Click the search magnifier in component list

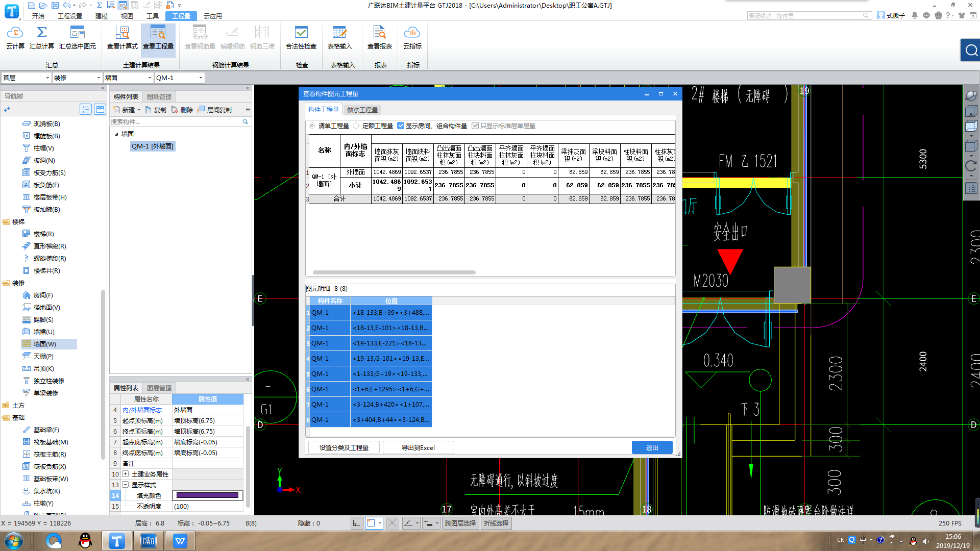tap(245, 122)
